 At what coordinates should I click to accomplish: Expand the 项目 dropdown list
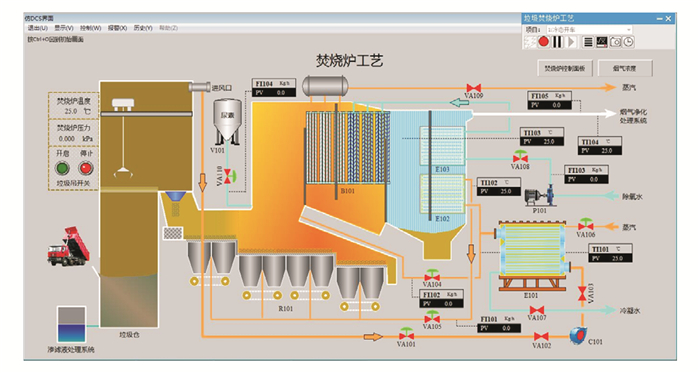click(589, 29)
